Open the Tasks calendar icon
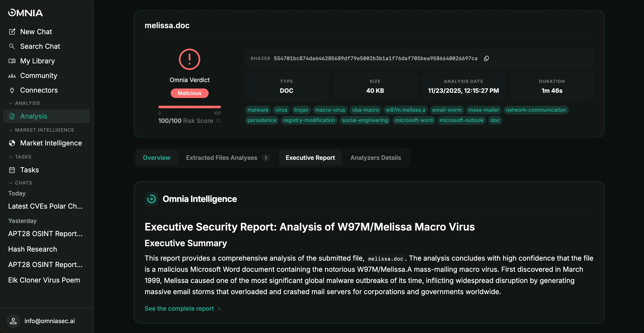 click(12, 170)
